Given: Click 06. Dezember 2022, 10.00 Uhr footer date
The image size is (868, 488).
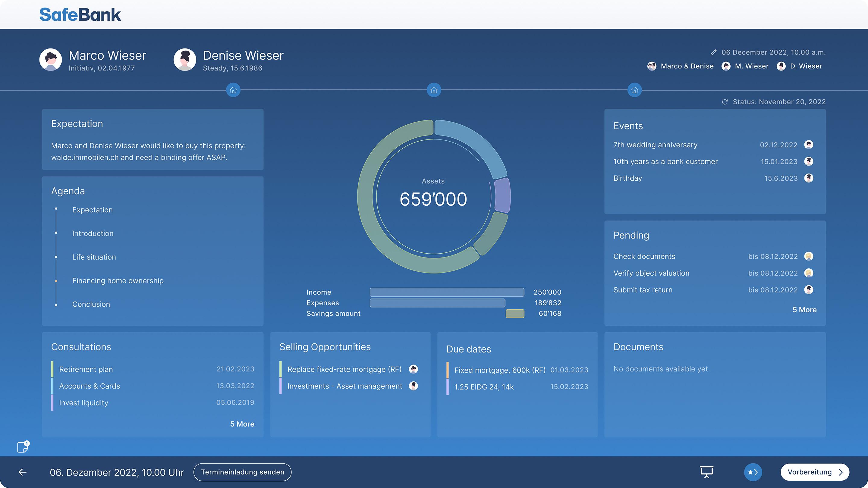Looking at the screenshot, I should 117,473.
